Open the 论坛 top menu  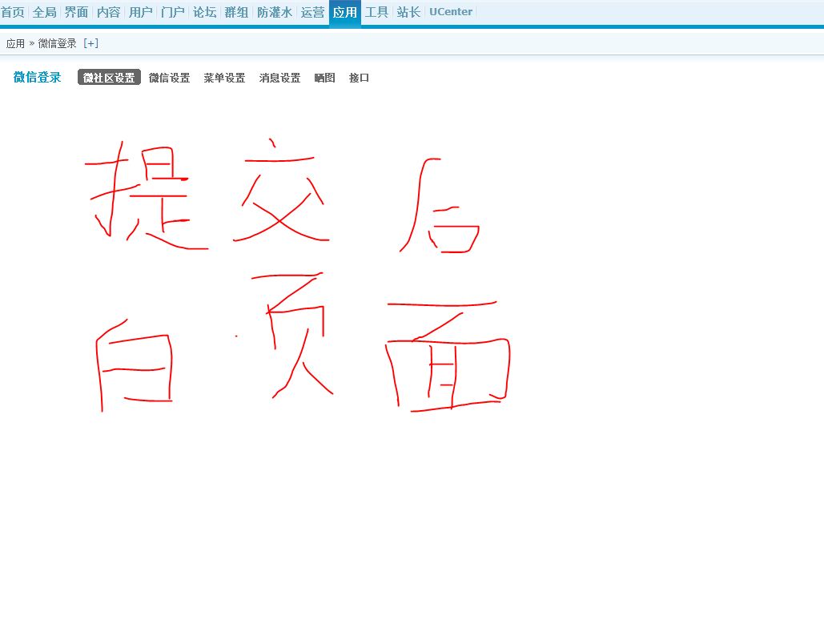pos(205,12)
